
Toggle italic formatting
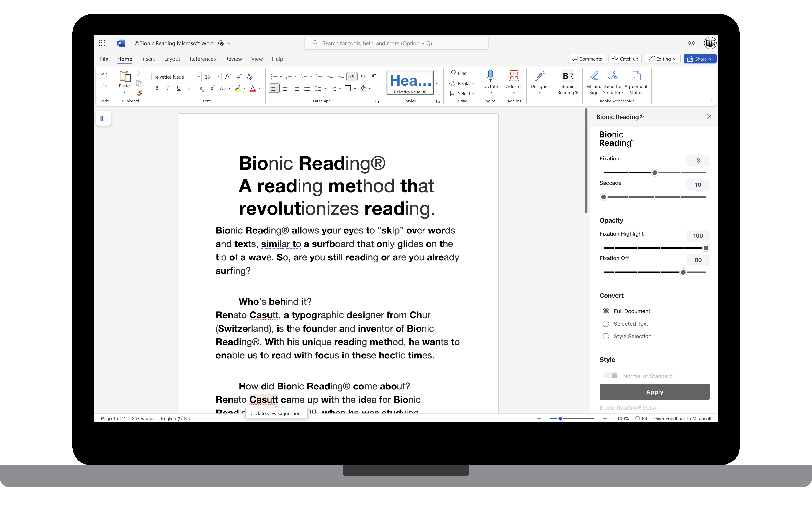(168, 88)
